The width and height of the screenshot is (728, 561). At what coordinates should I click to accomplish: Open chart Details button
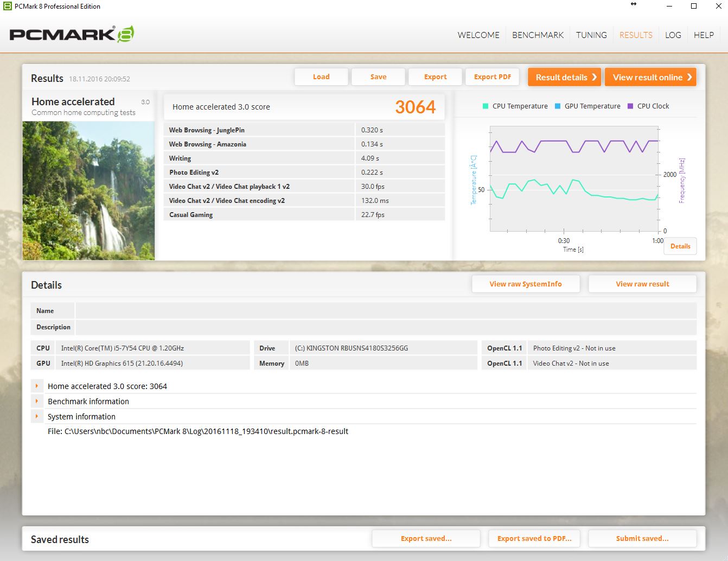(680, 246)
